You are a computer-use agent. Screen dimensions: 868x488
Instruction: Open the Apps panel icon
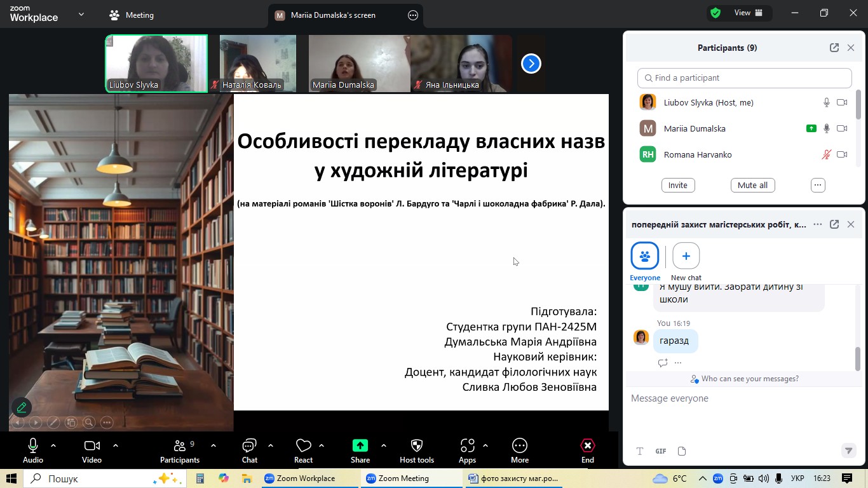pos(467,446)
